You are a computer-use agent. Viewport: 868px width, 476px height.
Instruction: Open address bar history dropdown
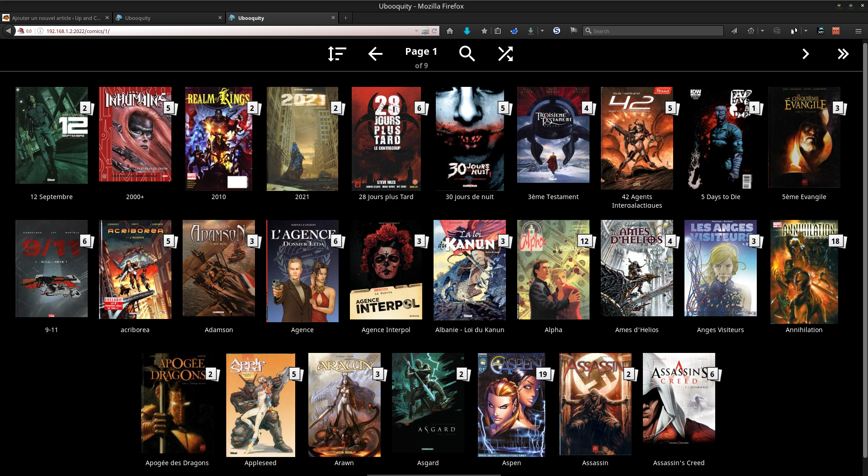coord(416,31)
